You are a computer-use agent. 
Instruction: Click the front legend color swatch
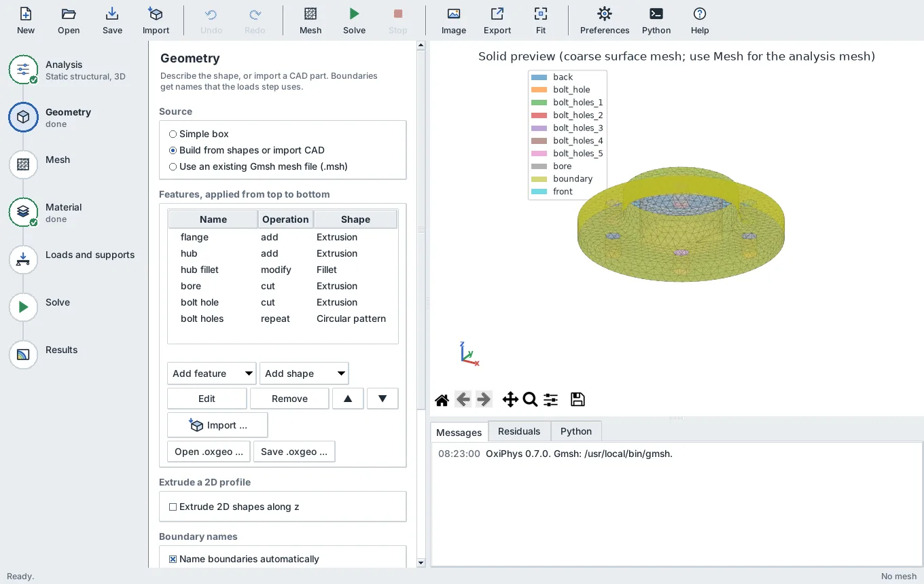pos(539,191)
